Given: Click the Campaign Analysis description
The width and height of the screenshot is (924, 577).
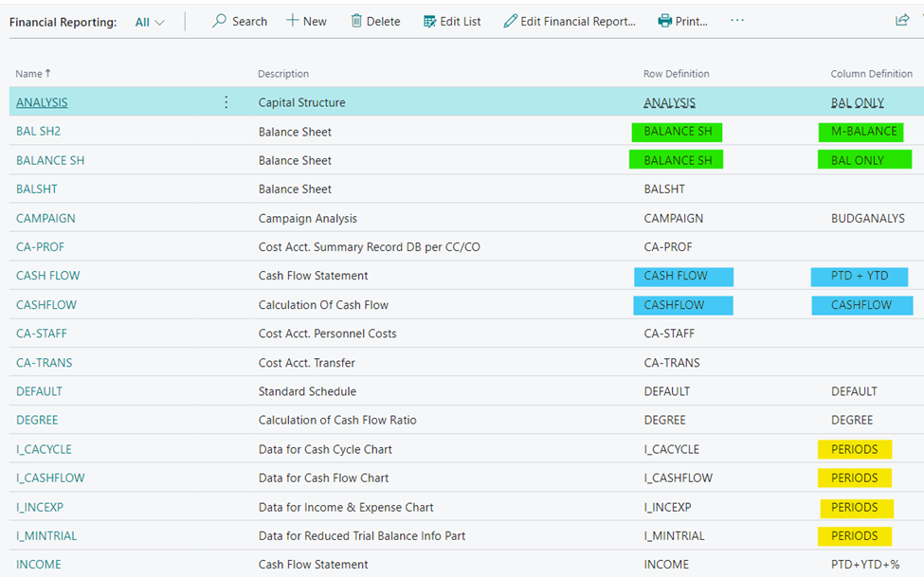Looking at the screenshot, I should point(308,218).
